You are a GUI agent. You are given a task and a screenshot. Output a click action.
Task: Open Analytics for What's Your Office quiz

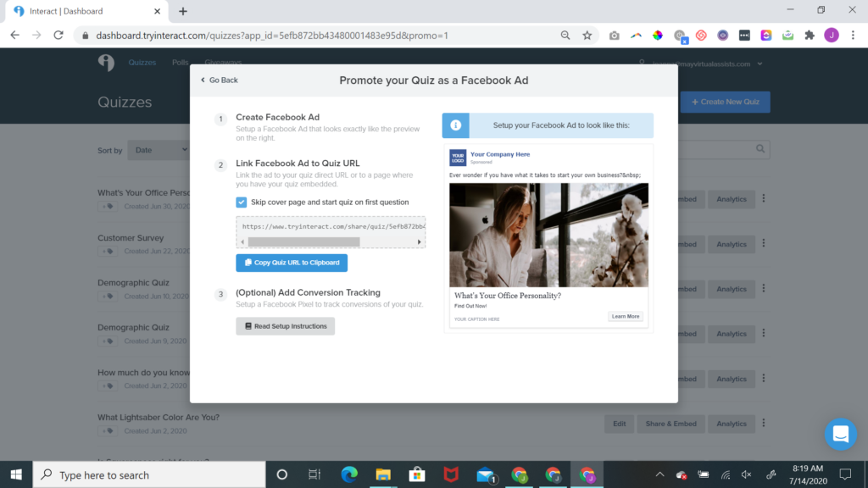(732, 199)
